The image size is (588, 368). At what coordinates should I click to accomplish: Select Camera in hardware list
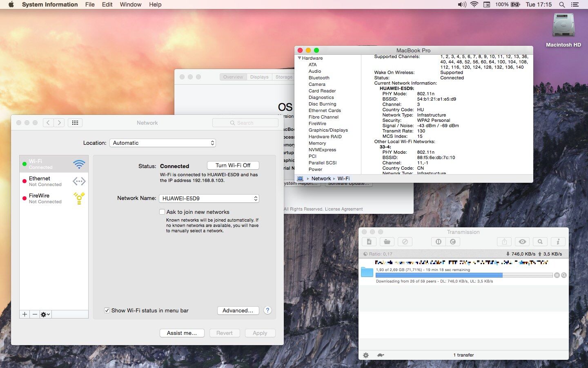317,84
